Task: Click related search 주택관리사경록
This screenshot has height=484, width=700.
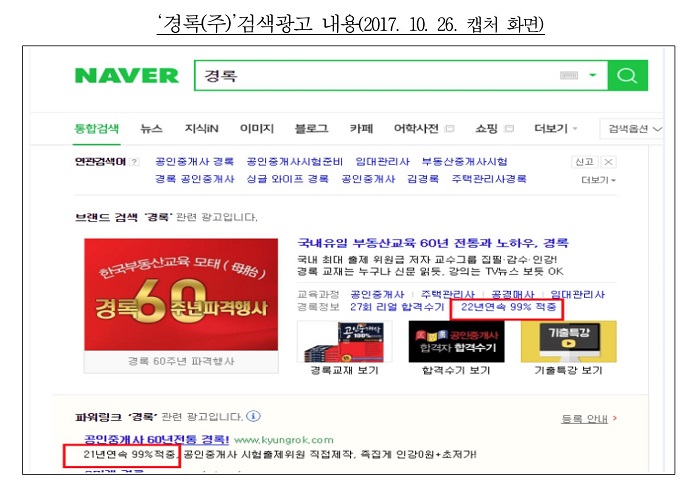Action: pos(489,179)
